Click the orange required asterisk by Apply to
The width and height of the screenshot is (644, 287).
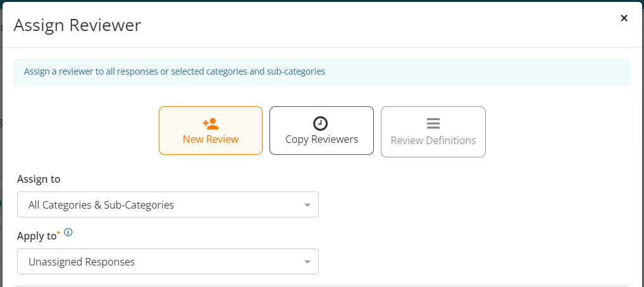58,233
